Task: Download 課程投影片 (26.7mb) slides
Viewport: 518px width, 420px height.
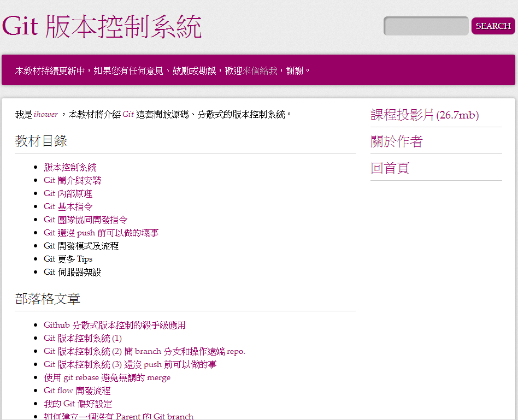Action: pyautogui.click(x=425, y=115)
